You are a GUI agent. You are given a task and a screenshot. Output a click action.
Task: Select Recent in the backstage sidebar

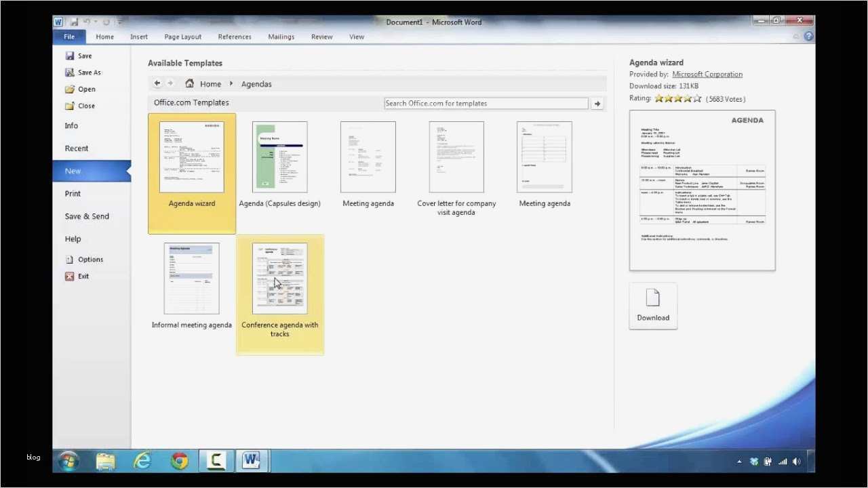tap(77, 148)
